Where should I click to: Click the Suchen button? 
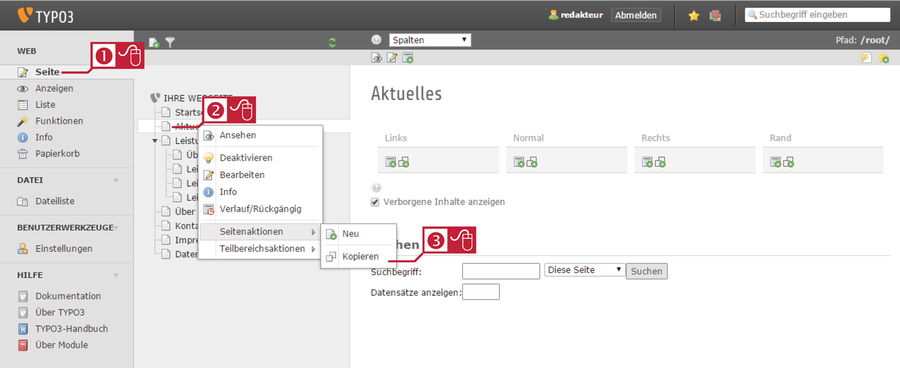pos(647,271)
